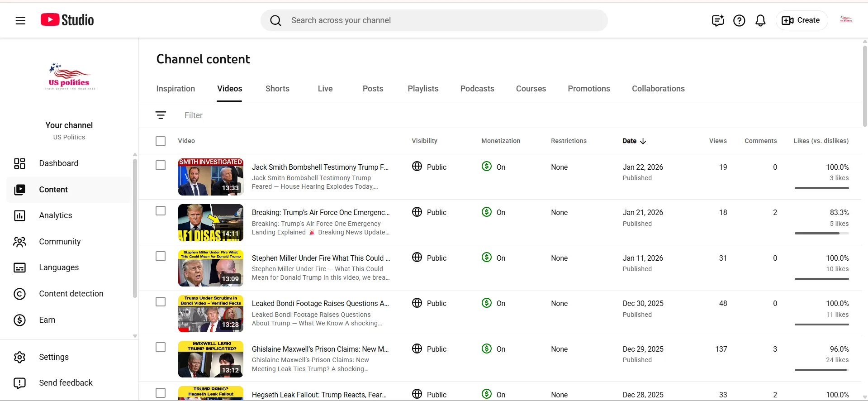
Task: Open the AF1 Disaster video thumbnail
Action: click(x=211, y=223)
